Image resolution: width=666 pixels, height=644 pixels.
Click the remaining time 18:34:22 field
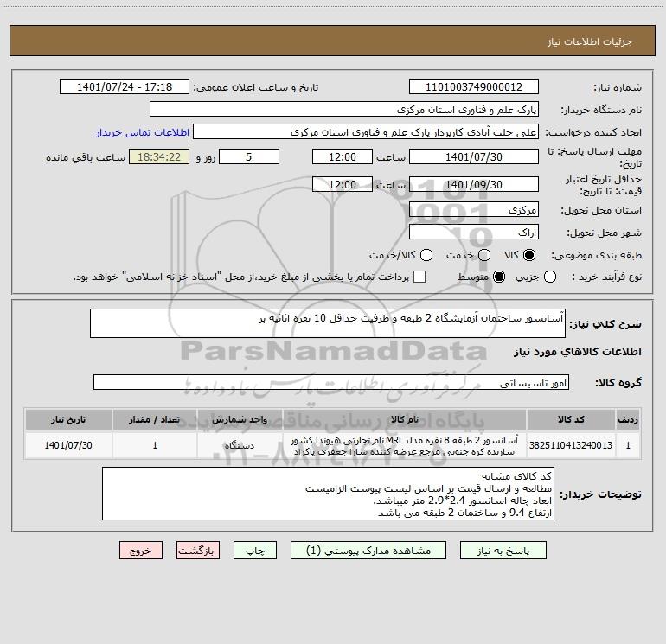click(x=159, y=157)
